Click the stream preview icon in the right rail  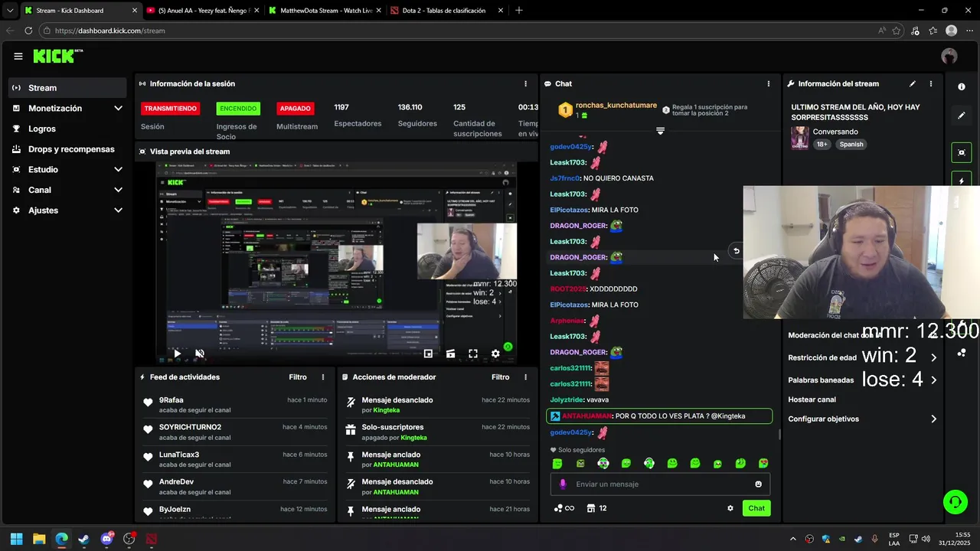(962, 152)
